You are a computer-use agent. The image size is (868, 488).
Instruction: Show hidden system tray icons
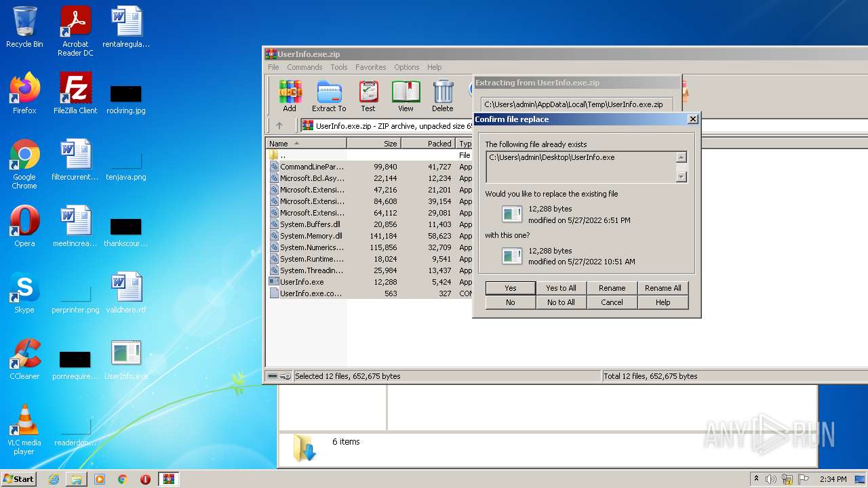tap(756, 479)
